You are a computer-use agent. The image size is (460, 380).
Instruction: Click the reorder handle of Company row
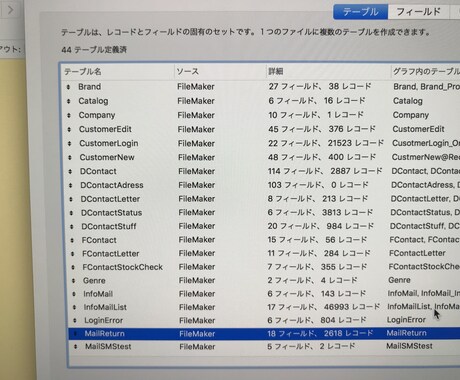[x=69, y=115]
